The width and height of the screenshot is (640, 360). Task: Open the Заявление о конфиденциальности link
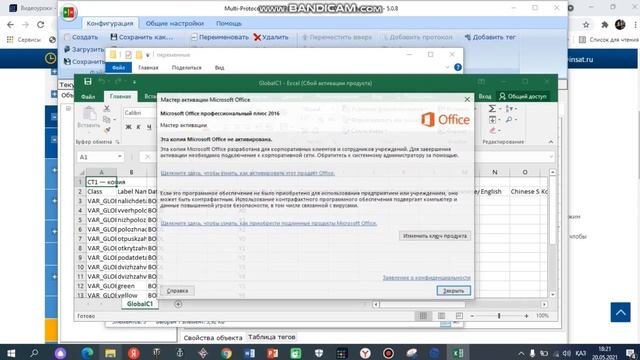pos(427,278)
